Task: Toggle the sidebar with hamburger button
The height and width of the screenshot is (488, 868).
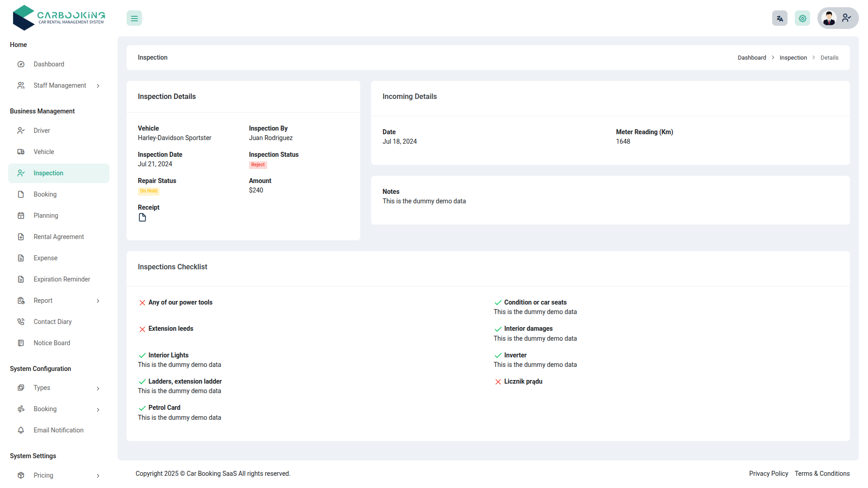Action: point(134,18)
